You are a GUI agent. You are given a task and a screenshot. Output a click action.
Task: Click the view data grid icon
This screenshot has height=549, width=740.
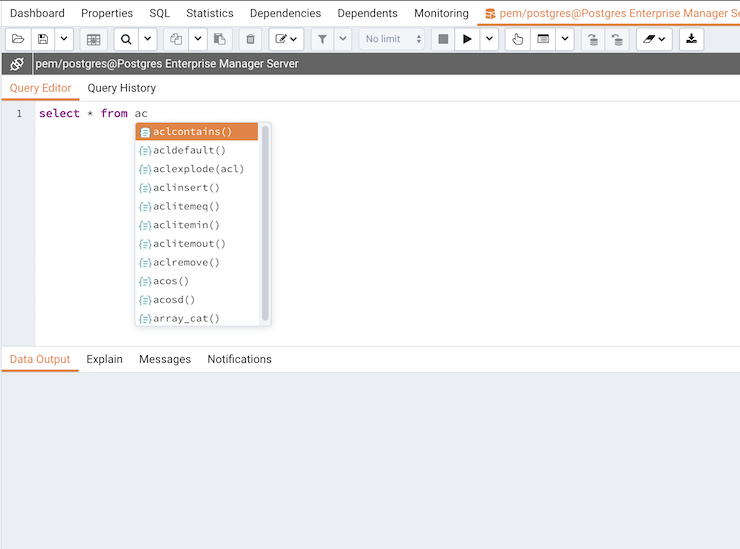[x=93, y=39]
